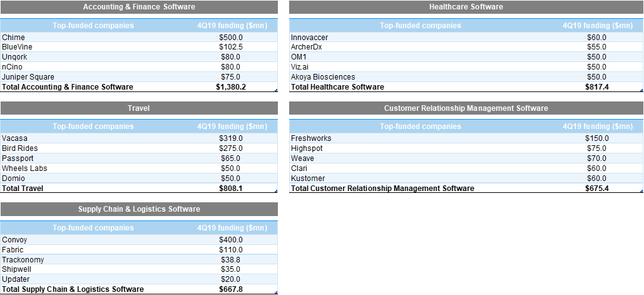Click Total Accounting & Finance Software label

pyautogui.click(x=68, y=86)
